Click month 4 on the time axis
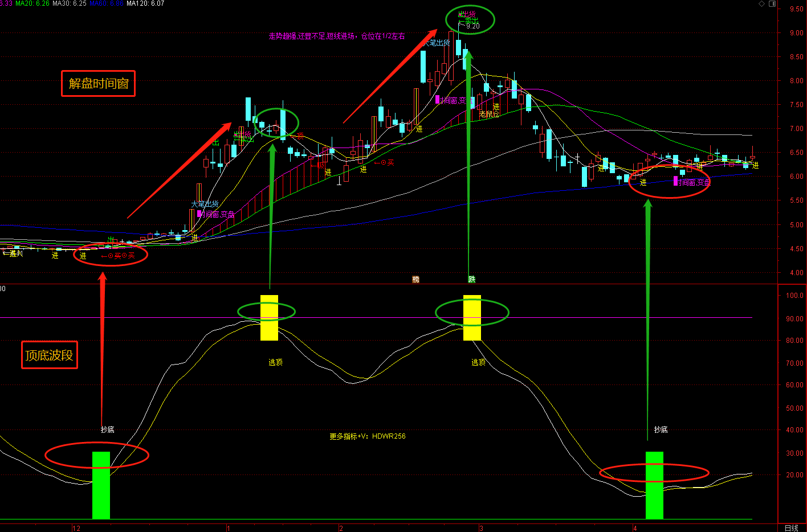The image size is (807, 532). tap(635, 528)
